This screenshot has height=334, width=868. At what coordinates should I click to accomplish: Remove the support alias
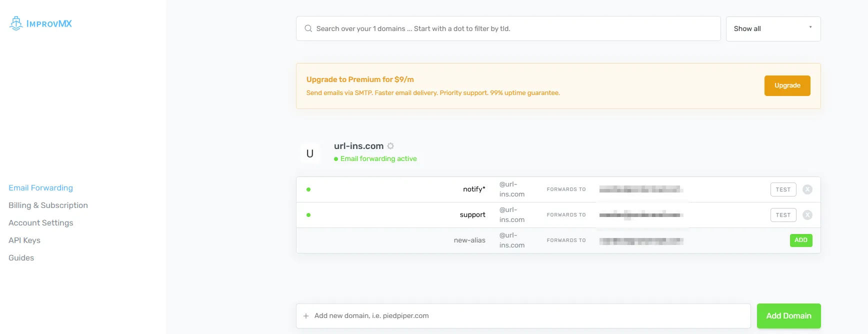tap(807, 215)
